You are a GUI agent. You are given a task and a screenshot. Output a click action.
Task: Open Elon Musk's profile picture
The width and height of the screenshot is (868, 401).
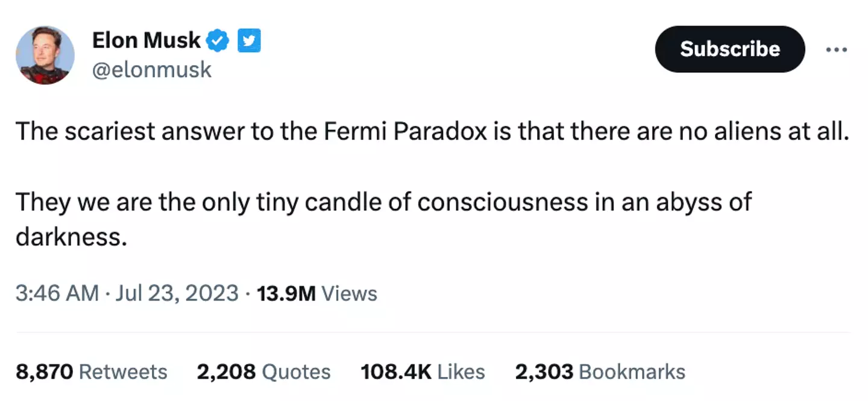45,55
